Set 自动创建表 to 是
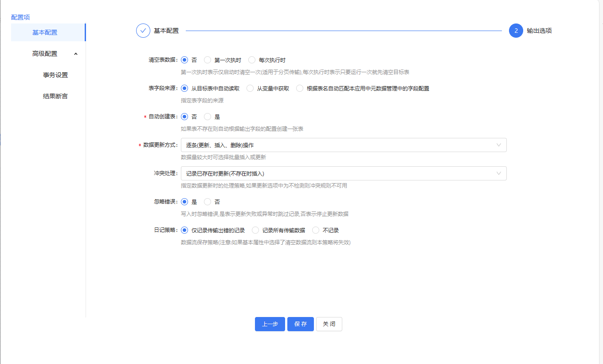This screenshot has width=603, height=364. coord(208,117)
